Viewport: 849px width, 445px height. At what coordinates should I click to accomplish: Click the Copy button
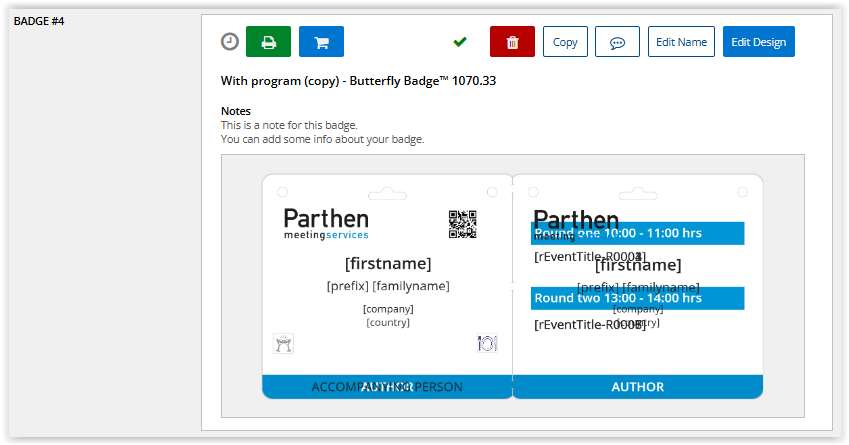click(565, 42)
